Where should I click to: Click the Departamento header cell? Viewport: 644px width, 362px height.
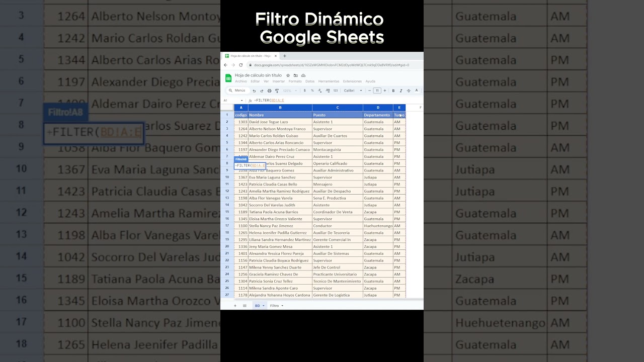pyautogui.click(x=378, y=115)
